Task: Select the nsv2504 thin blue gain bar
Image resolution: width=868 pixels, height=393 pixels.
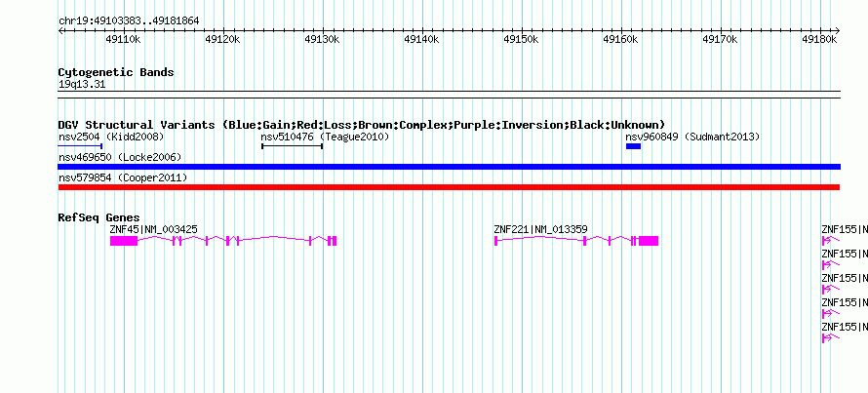Action: click(80, 146)
